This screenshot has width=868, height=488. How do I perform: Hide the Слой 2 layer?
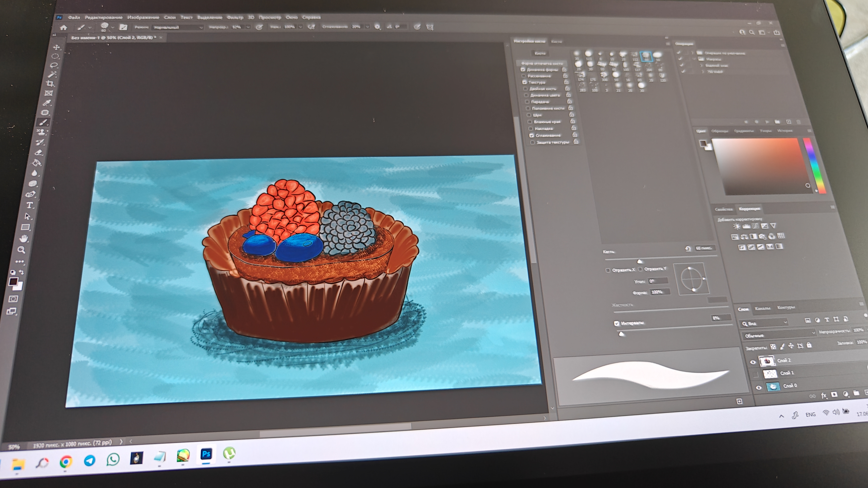[753, 362]
